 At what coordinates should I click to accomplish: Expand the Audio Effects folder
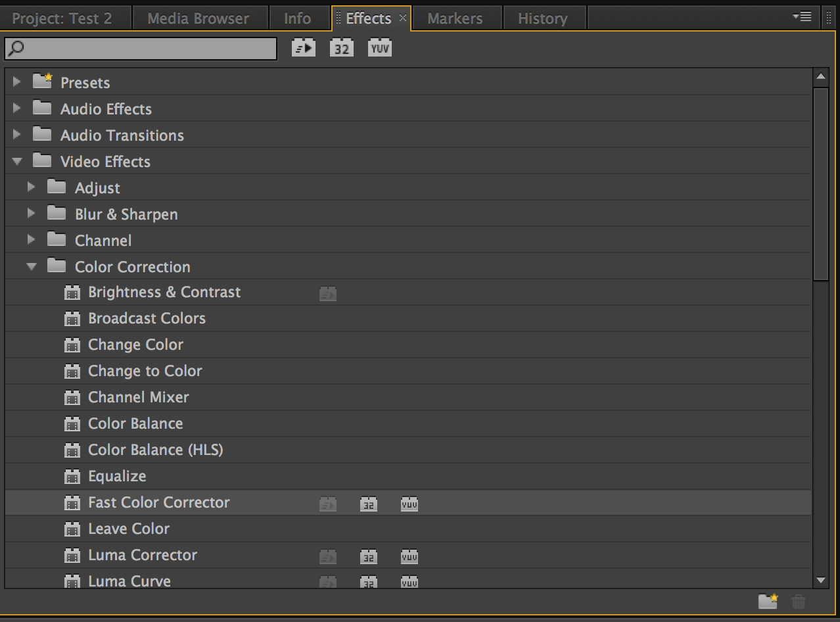pyautogui.click(x=17, y=108)
